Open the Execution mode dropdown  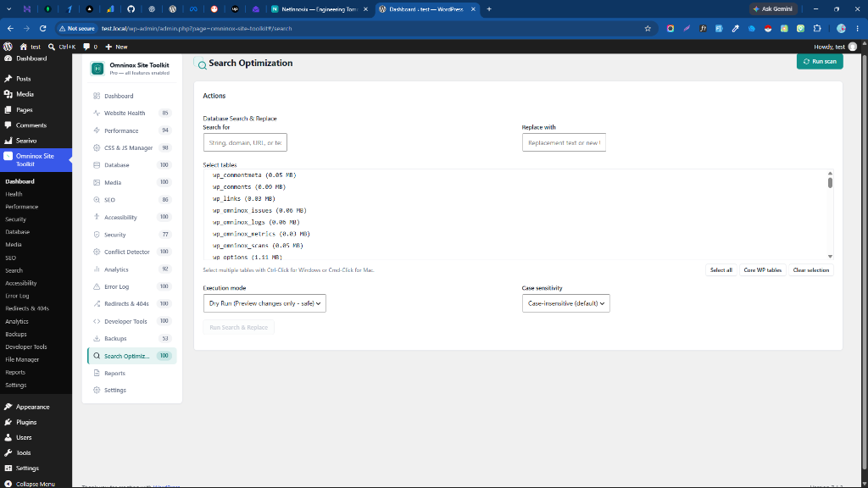[264, 303]
